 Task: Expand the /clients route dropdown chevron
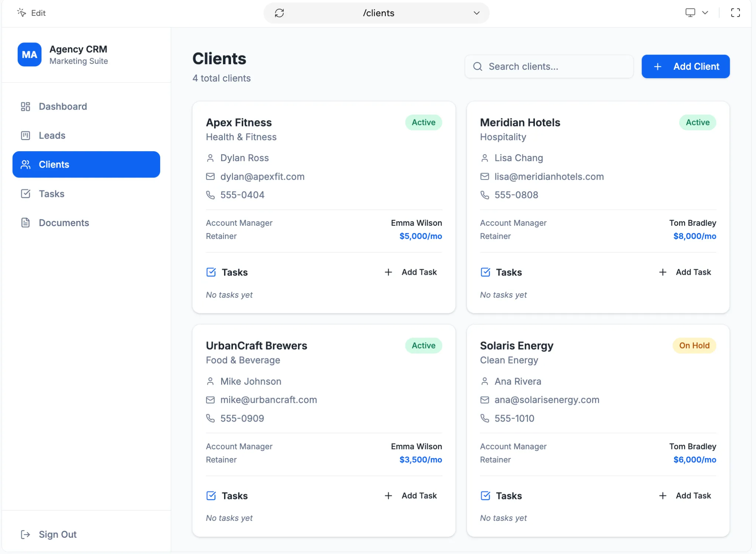pos(477,13)
